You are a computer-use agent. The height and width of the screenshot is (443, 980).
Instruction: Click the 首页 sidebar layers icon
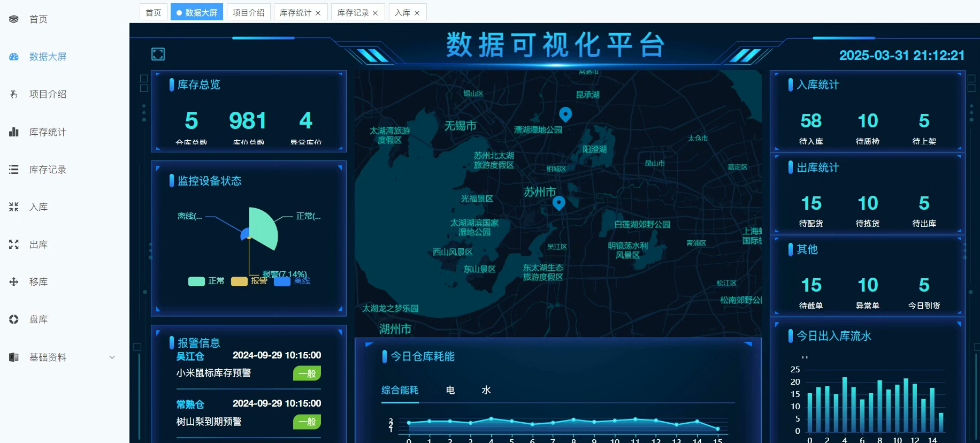(14, 19)
